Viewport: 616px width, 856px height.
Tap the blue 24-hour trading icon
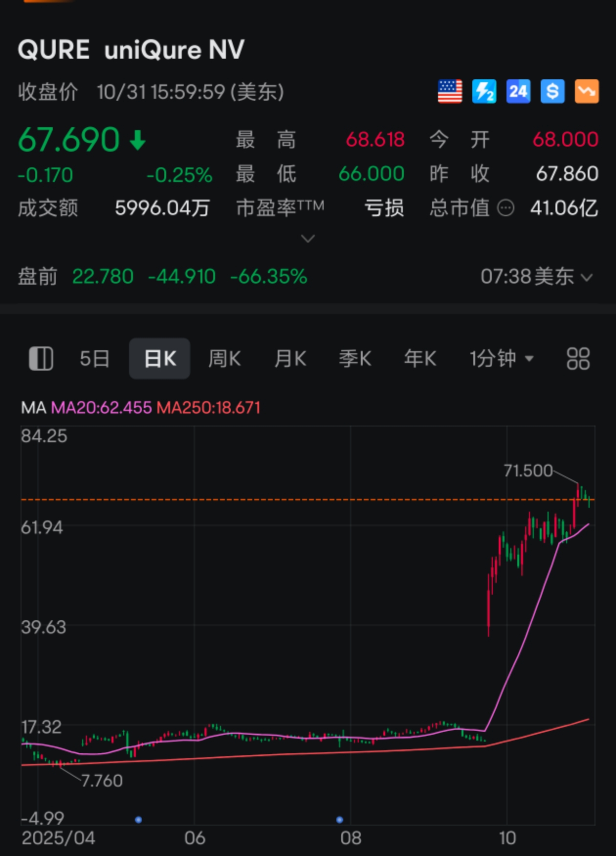click(518, 91)
